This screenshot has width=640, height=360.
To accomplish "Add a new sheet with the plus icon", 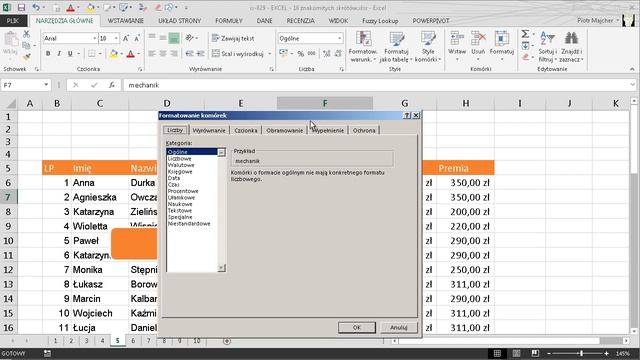I will tap(227, 341).
